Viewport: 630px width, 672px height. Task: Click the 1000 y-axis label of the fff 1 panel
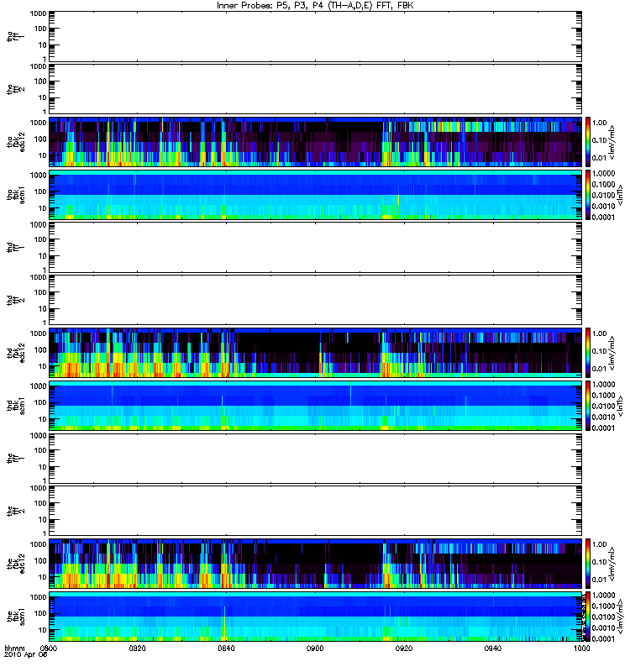38,435
